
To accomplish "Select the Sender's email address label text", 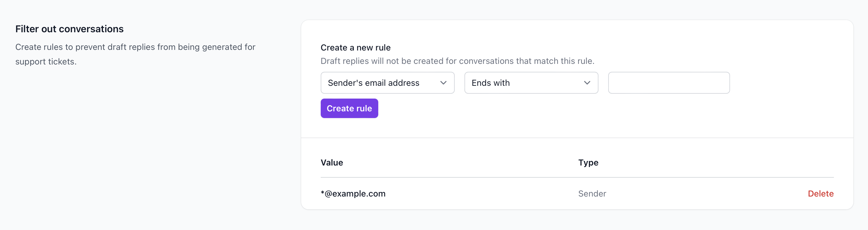I will click(373, 83).
